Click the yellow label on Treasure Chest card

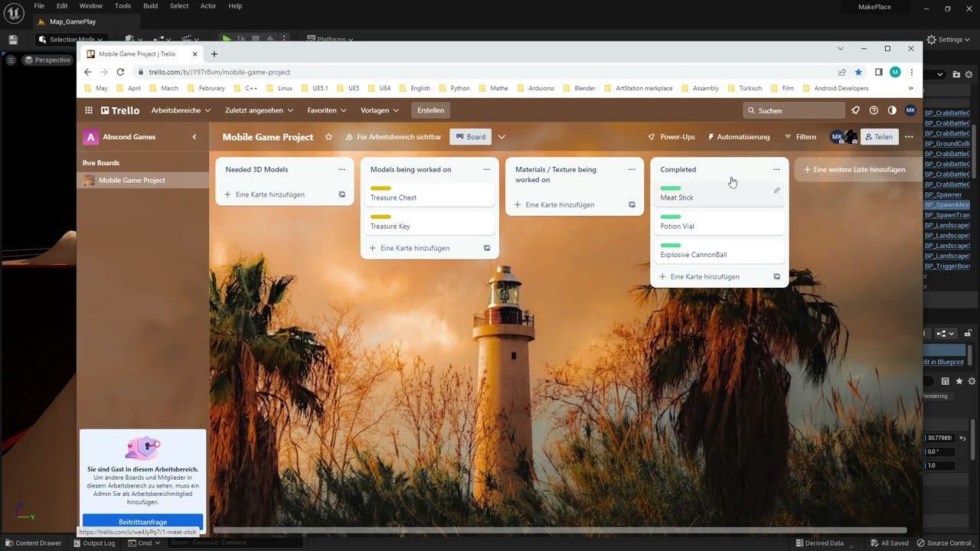(381, 188)
